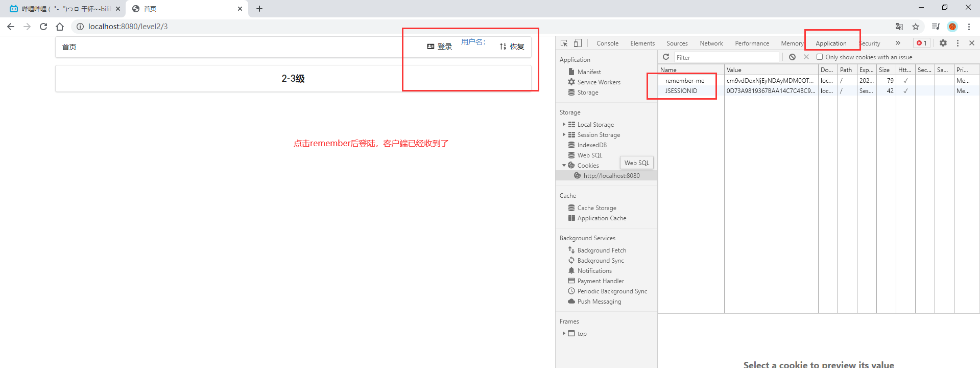Sort cookies by the Name column header
980x368 pixels.
click(x=691, y=70)
